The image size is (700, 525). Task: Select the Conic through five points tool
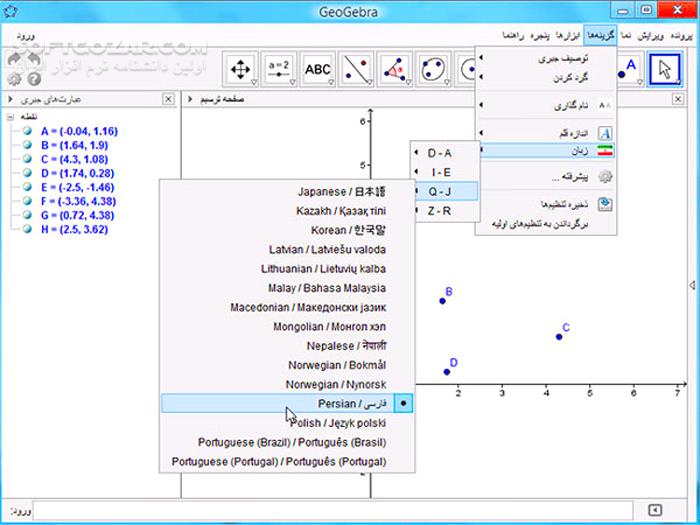433,70
